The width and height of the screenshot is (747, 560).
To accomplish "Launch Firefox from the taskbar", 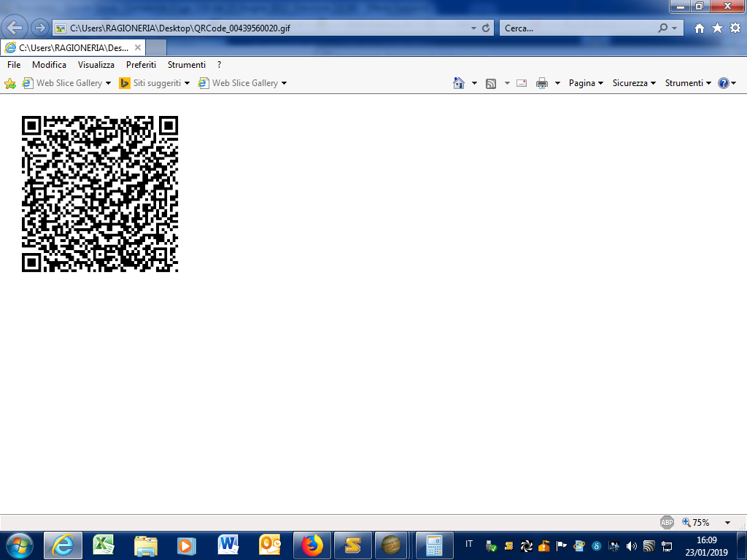I will click(x=312, y=545).
